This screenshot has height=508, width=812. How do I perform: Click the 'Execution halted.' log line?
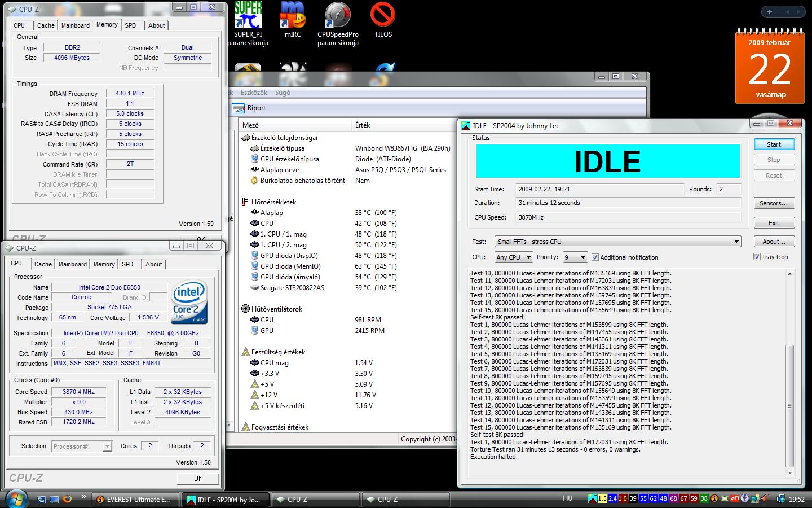point(493,457)
